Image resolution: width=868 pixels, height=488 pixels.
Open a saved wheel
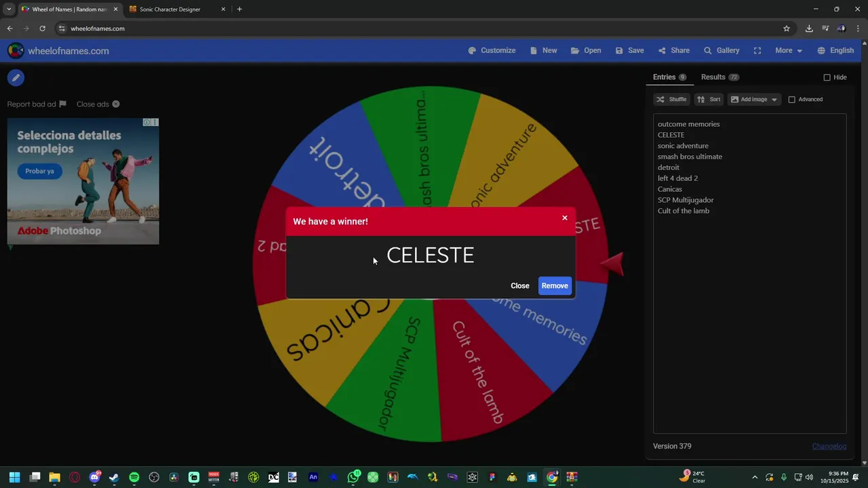tap(586, 51)
